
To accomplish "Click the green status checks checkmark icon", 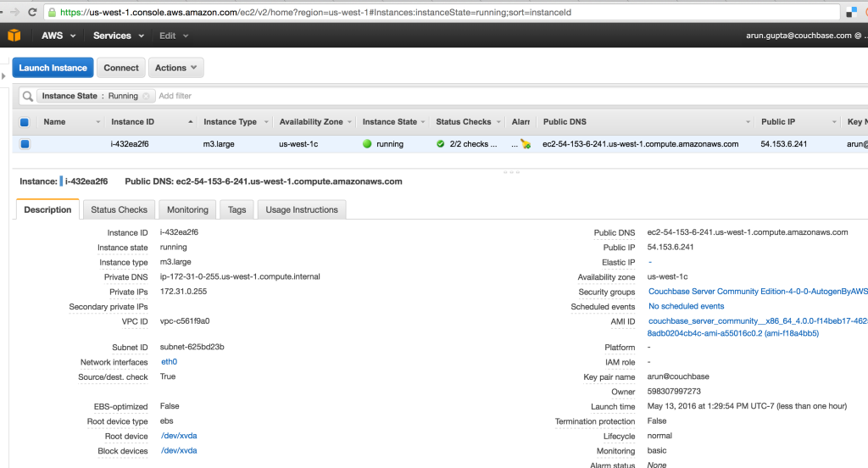I will click(x=441, y=144).
